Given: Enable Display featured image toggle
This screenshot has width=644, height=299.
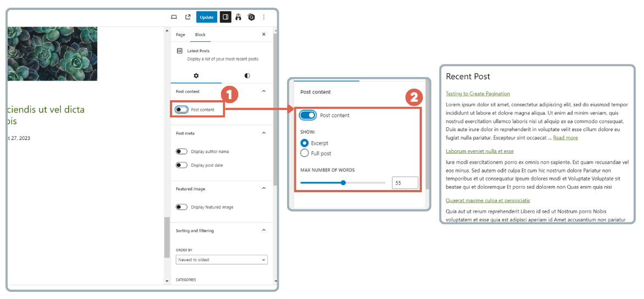Looking at the screenshot, I should tap(181, 207).
